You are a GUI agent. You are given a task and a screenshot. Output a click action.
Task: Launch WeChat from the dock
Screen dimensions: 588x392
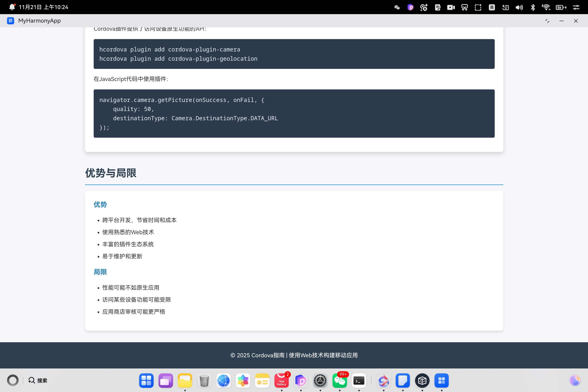(x=339, y=380)
